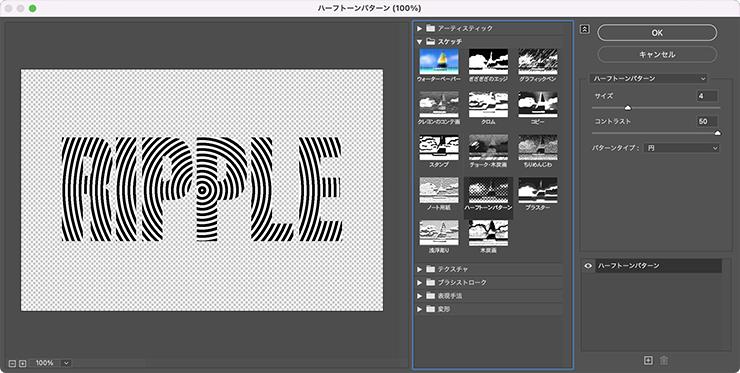Viewport: 740px width, 373px height.
Task: Expand the 表現手法 filter folder
Action: [x=419, y=296]
